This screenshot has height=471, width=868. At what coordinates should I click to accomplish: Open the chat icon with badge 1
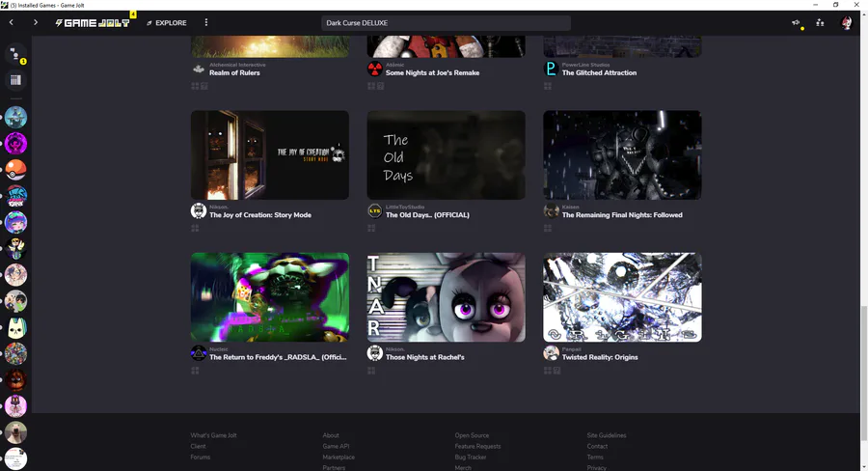(15, 54)
